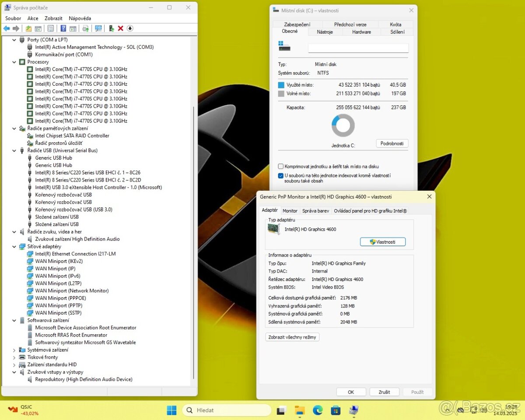Click the Disable device toolbar icon
Viewport: 525px width, 420px height.
(110, 28)
